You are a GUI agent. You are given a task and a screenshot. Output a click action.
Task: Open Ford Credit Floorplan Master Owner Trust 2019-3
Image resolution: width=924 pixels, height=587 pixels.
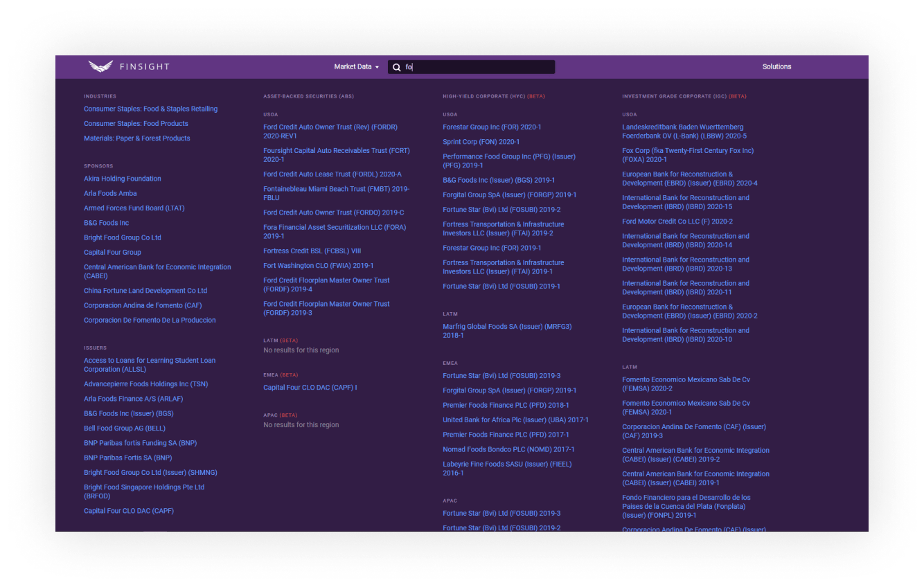click(x=326, y=308)
